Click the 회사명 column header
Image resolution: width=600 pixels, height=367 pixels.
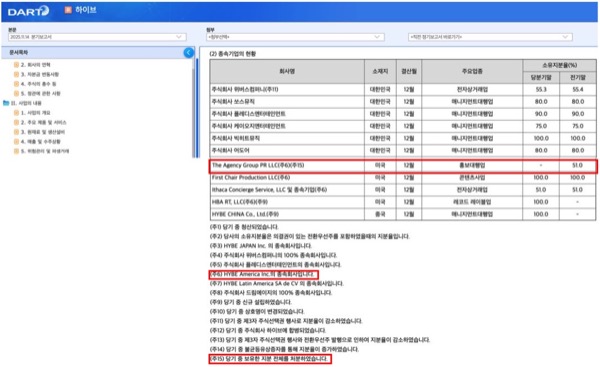[x=287, y=71]
